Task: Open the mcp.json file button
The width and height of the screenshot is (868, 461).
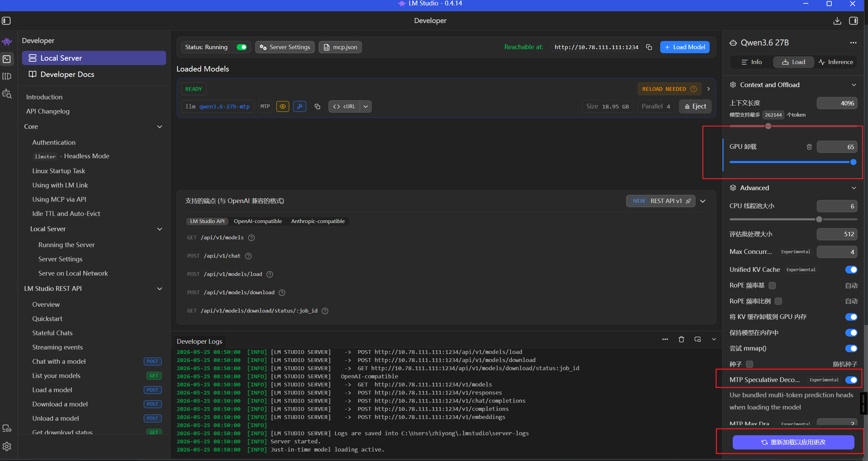Action: pos(340,47)
